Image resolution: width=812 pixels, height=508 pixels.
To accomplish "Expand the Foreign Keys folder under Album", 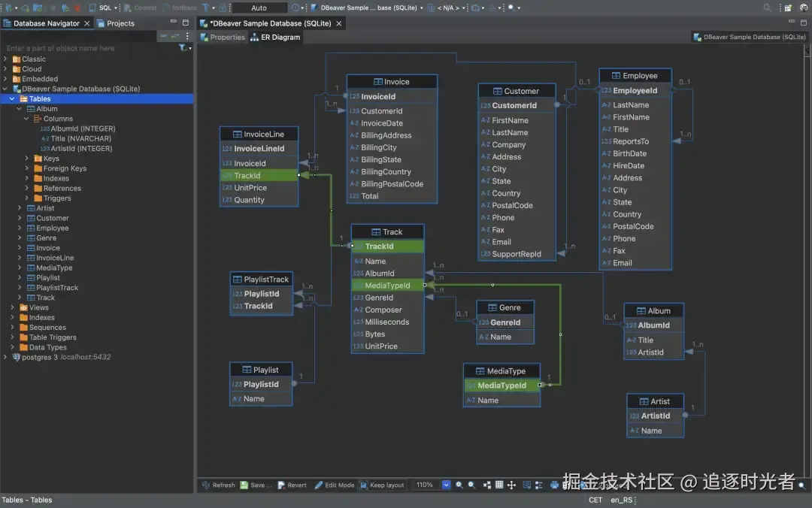I will (x=27, y=168).
